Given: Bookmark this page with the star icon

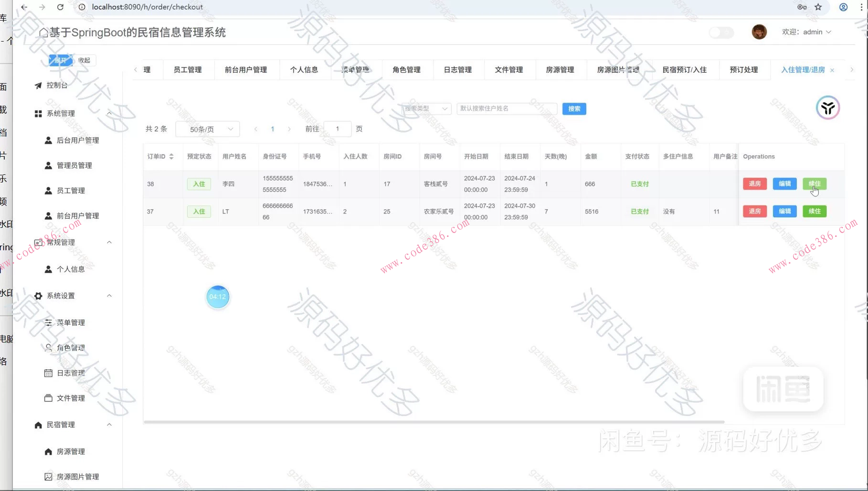Looking at the screenshot, I should coord(818,7).
